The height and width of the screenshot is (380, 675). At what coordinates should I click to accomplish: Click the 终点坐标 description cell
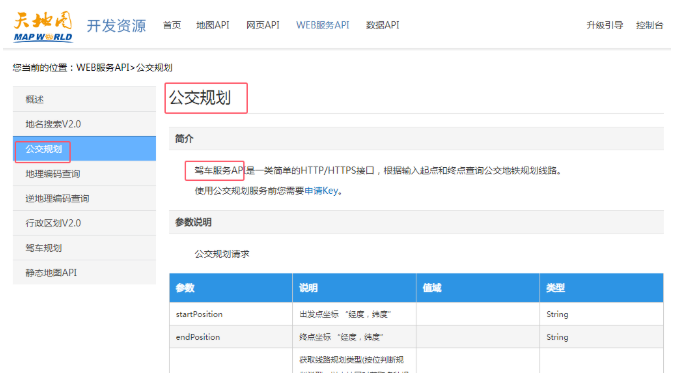[x=354, y=337]
